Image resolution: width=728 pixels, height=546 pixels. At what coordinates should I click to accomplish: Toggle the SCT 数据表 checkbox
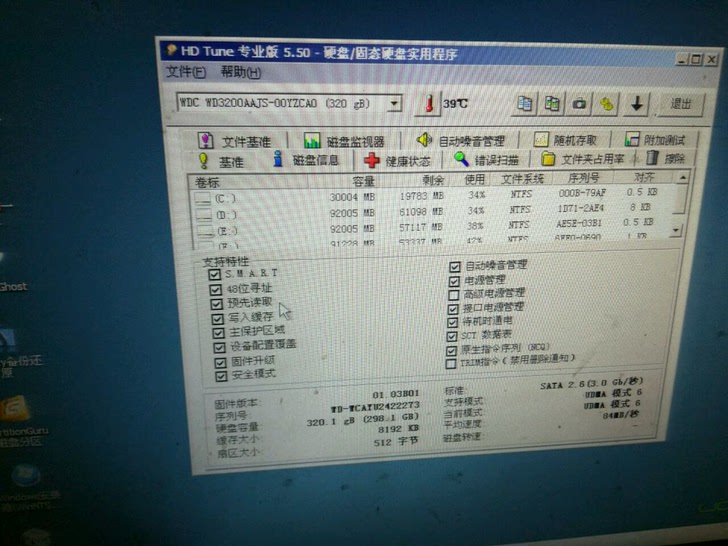[x=452, y=336]
